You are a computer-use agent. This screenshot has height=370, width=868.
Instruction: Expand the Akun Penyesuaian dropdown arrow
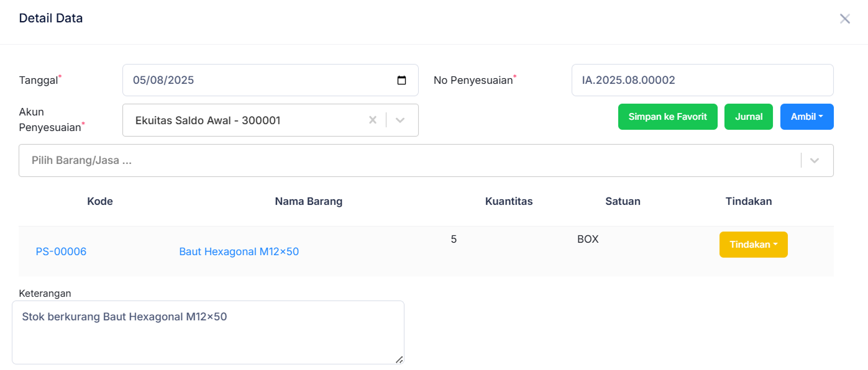pos(401,120)
